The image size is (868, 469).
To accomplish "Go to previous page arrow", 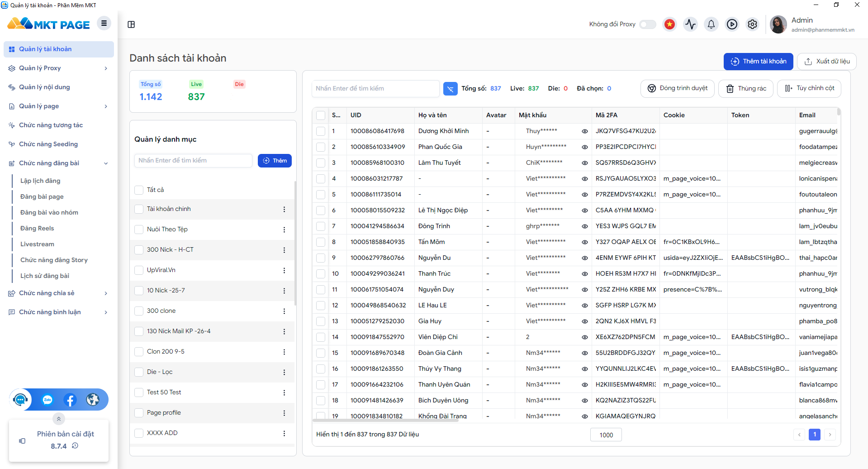I will click(x=799, y=435).
